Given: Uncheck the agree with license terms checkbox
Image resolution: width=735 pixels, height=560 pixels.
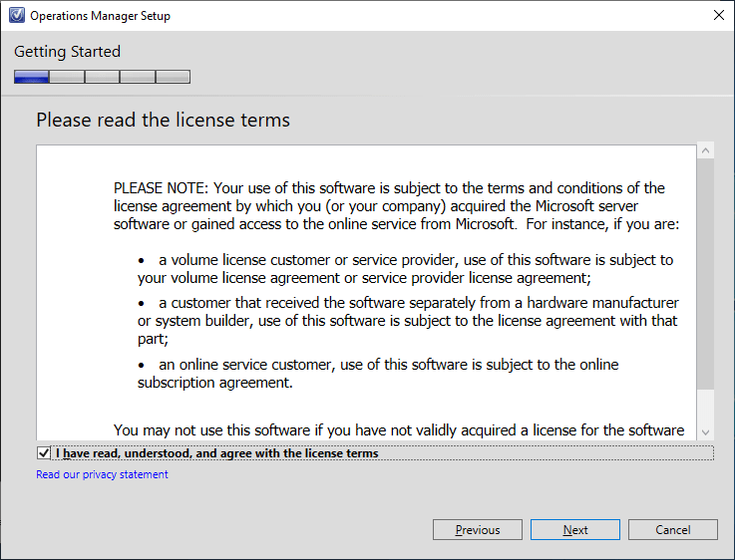Looking at the screenshot, I should [x=43, y=453].
